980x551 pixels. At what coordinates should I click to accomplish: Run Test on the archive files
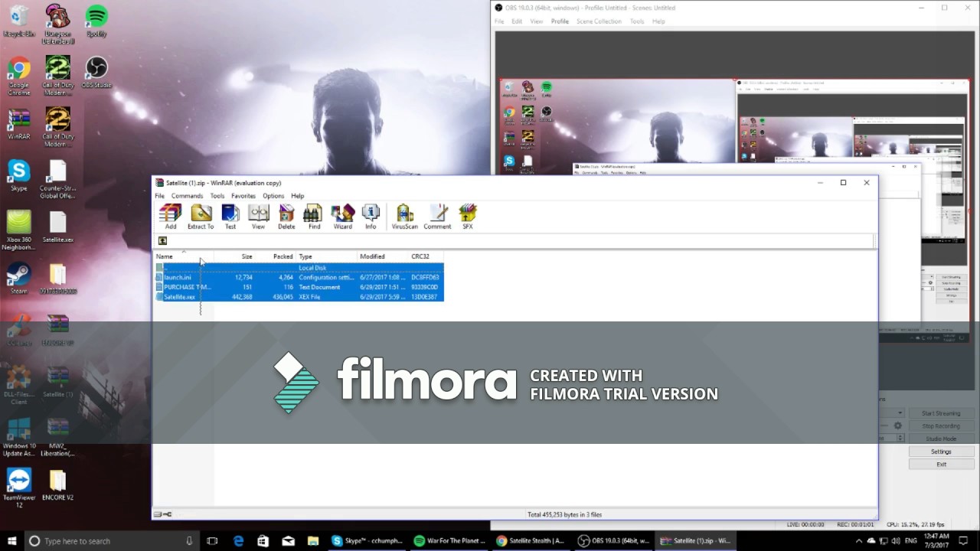[x=230, y=217]
